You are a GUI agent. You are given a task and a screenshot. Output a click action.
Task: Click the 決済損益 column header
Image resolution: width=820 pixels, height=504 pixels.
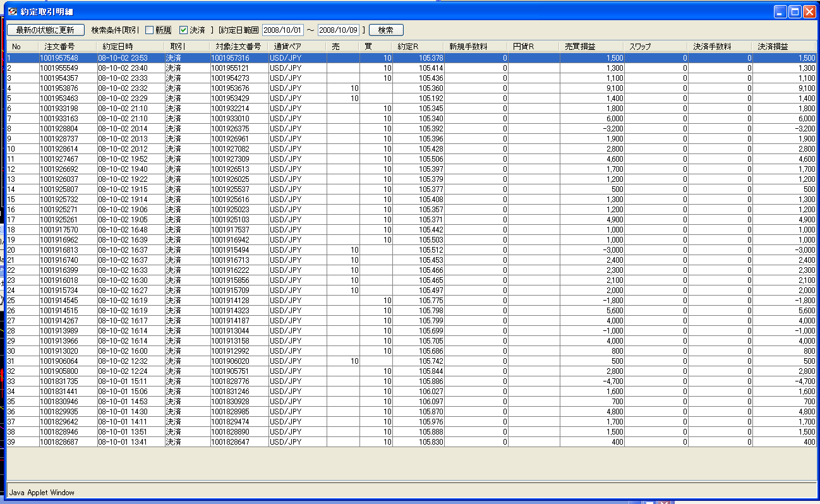click(785, 47)
